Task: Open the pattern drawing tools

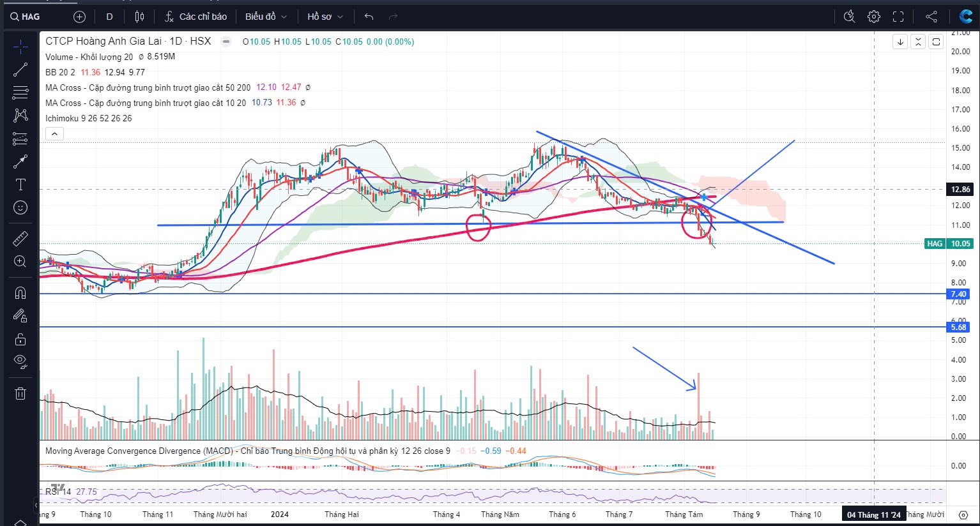Action: [x=20, y=116]
